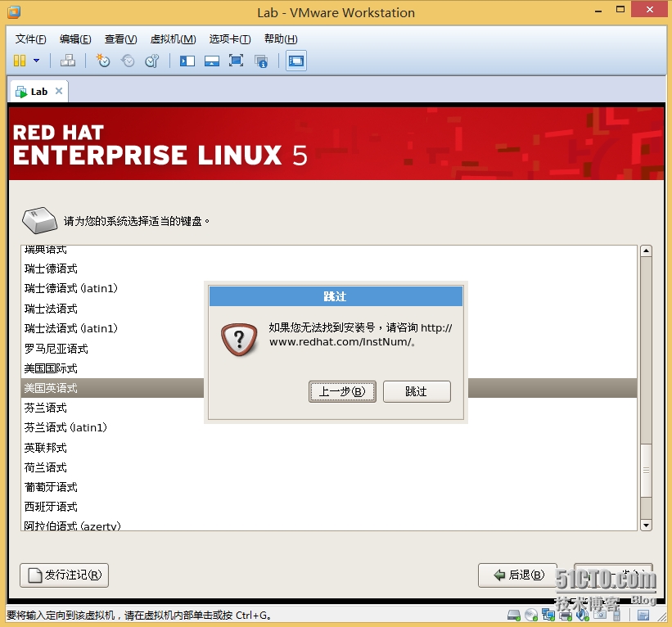
Task: Click the 跳过 button in dialog
Action: pos(417,391)
